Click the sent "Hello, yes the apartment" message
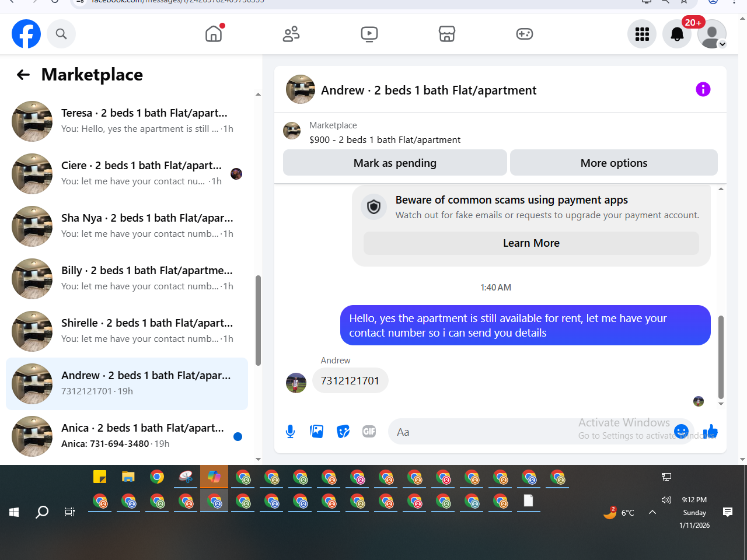The width and height of the screenshot is (747, 560). point(525,325)
